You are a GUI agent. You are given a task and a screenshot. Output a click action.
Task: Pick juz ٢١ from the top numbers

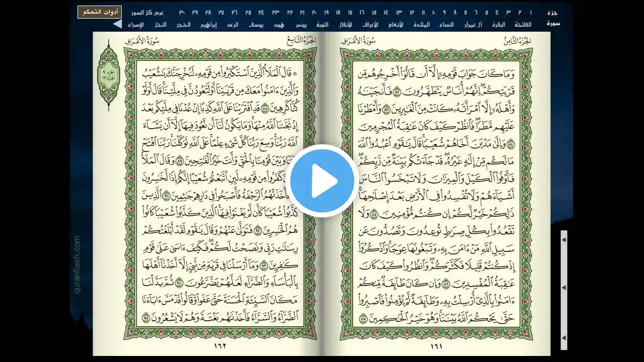click(302, 12)
